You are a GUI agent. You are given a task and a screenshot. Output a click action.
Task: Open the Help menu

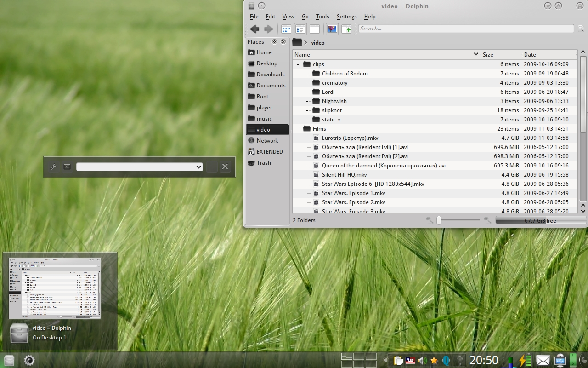tap(370, 17)
